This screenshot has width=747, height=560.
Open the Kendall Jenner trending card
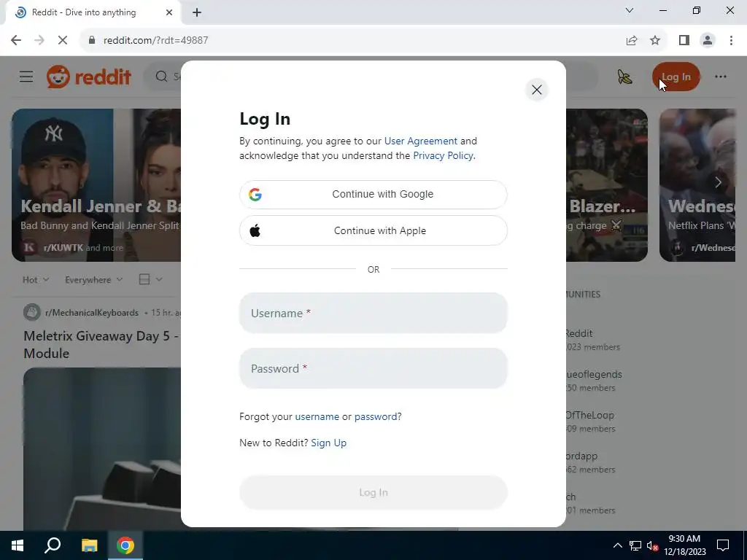pyautogui.click(x=96, y=185)
